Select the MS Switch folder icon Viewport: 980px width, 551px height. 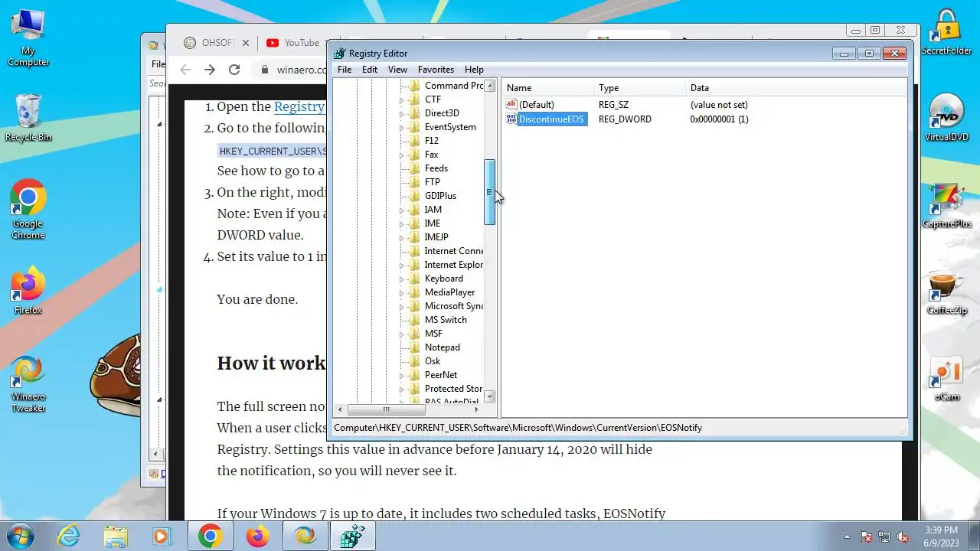pos(414,320)
